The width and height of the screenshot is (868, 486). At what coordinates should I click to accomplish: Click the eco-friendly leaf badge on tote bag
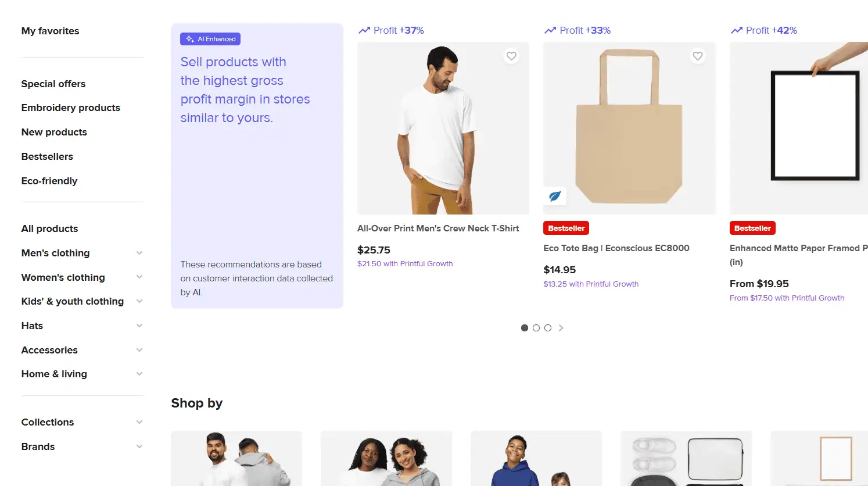[x=555, y=196]
